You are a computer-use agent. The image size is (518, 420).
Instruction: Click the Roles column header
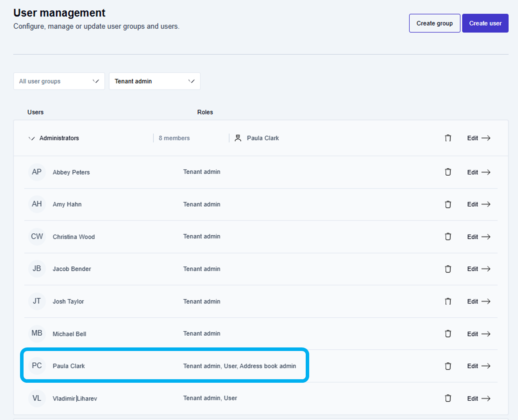pos(205,112)
